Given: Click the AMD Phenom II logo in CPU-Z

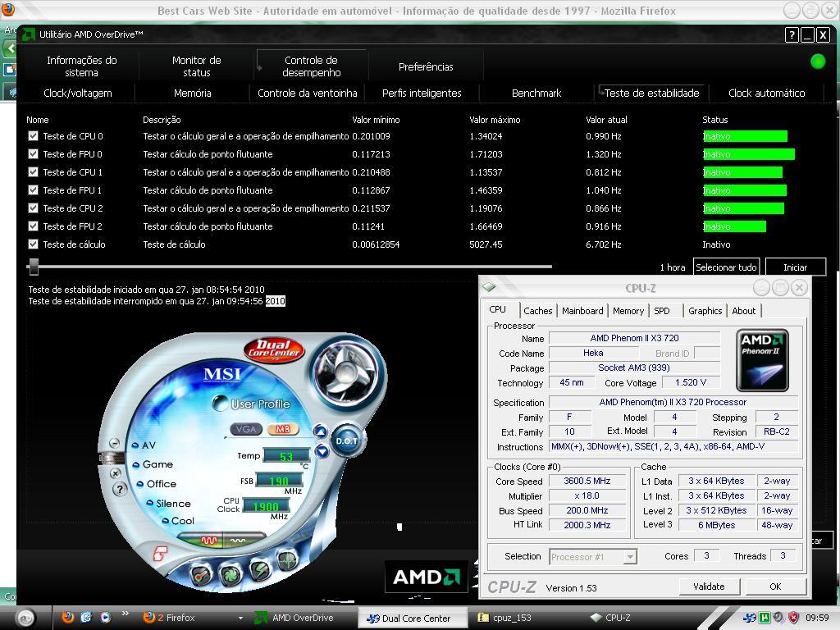Looking at the screenshot, I should point(762,360).
